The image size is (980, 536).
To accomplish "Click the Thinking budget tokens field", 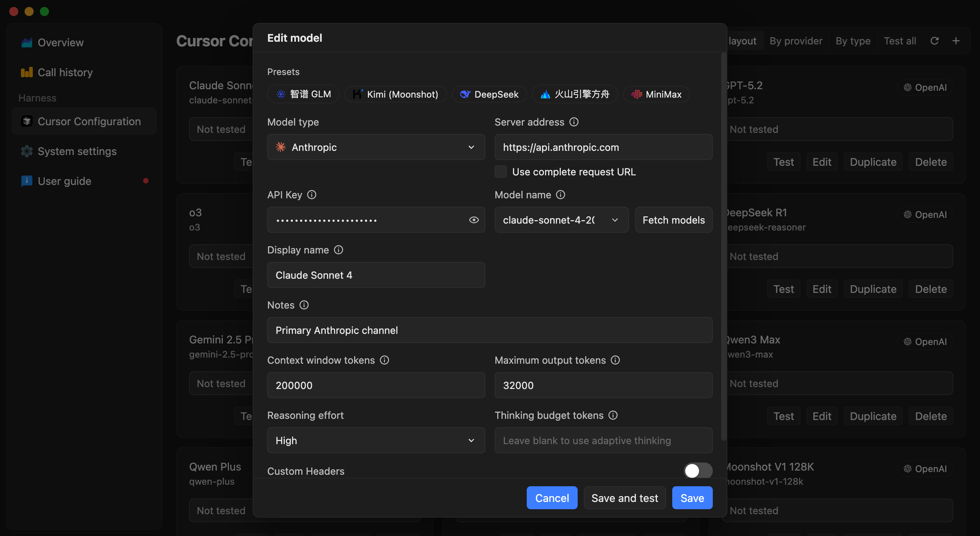I will (603, 440).
